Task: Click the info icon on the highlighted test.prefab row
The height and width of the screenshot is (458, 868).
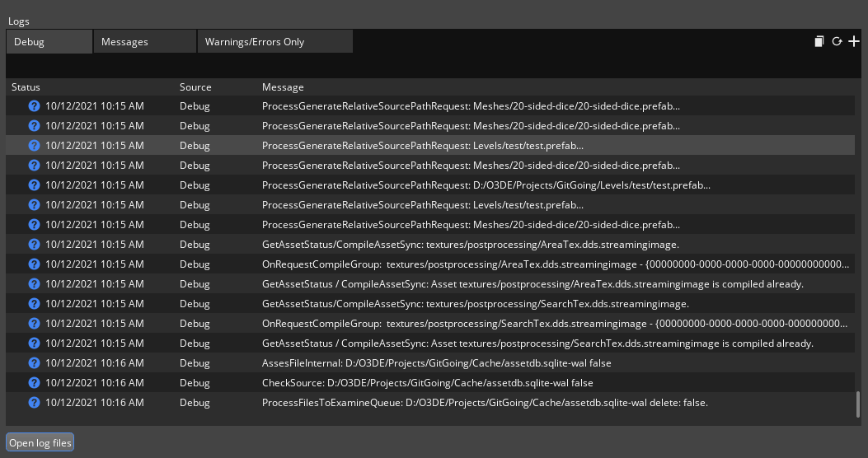Action: (x=34, y=146)
